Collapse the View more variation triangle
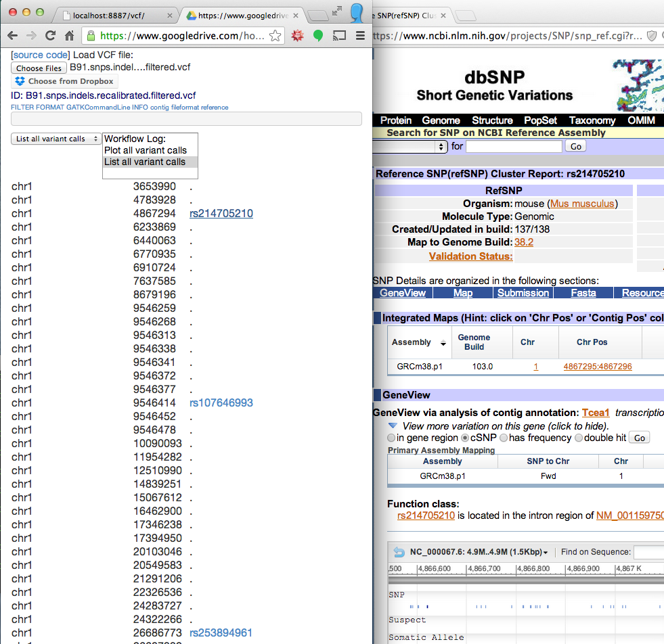 393,425
